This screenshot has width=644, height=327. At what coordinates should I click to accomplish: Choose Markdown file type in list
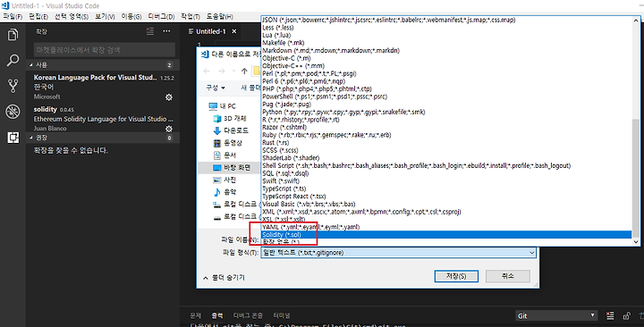coord(446,50)
